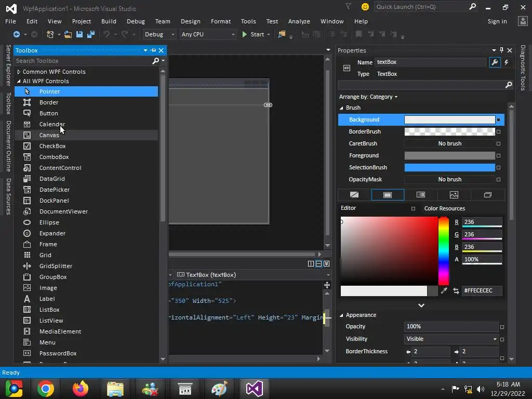The image size is (532, 399).
Task: Click the Sign in link
Action: tap(497, 21)
